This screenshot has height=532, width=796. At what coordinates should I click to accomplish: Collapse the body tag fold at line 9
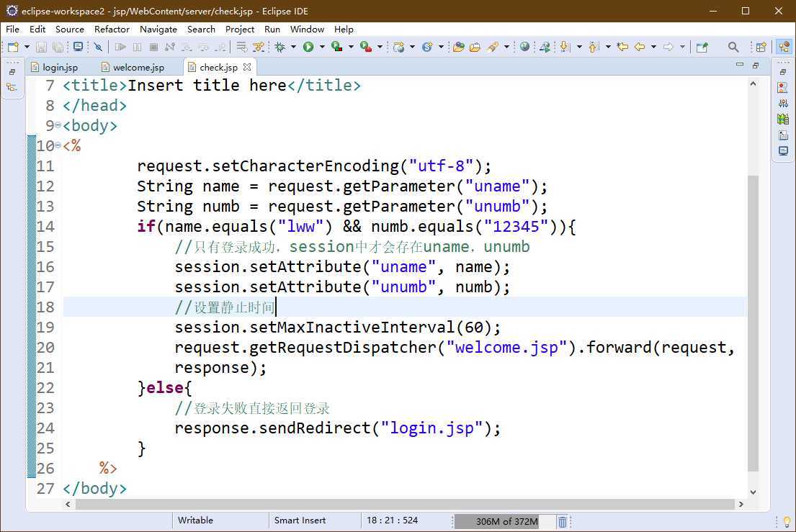point(58,125)
